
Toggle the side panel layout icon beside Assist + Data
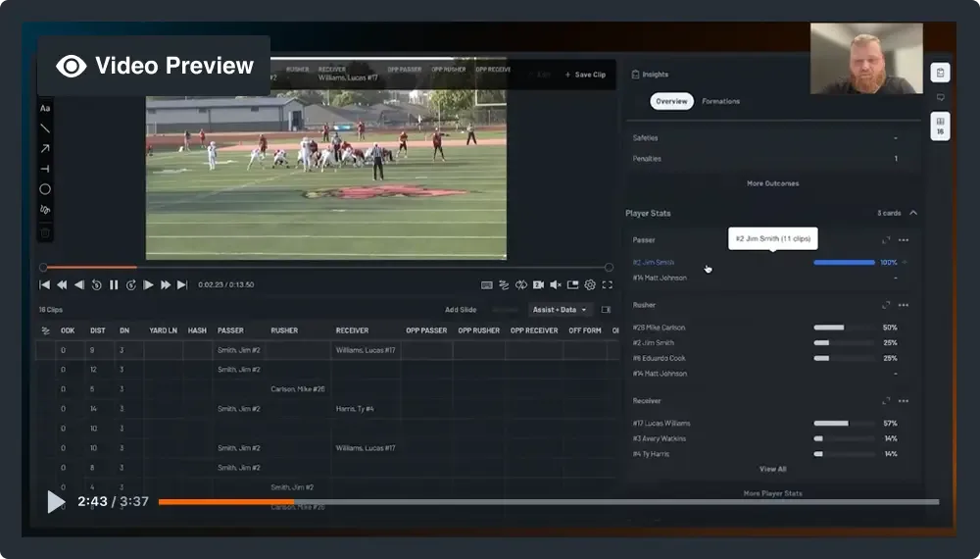pyautogui.click(x=606, y=310)
